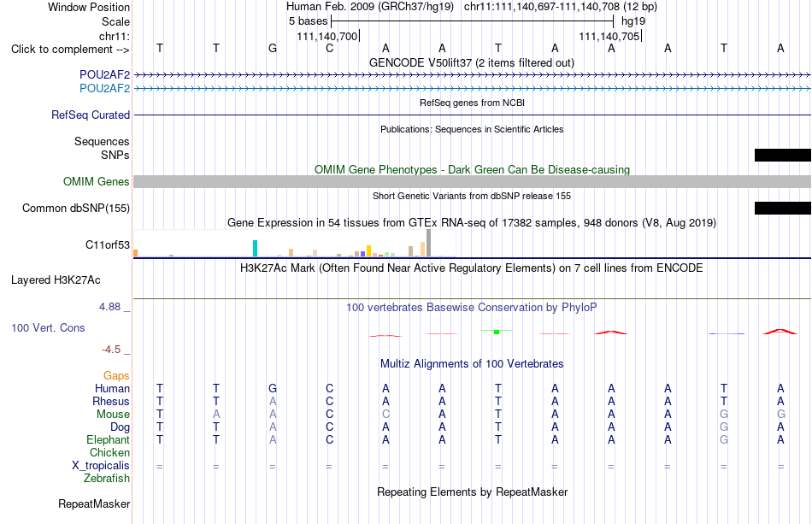Image resolution: width=812 pixels, height=524 pixels.
Task: Click the '5 bases' scale bar label
Action: coord(308,21)
